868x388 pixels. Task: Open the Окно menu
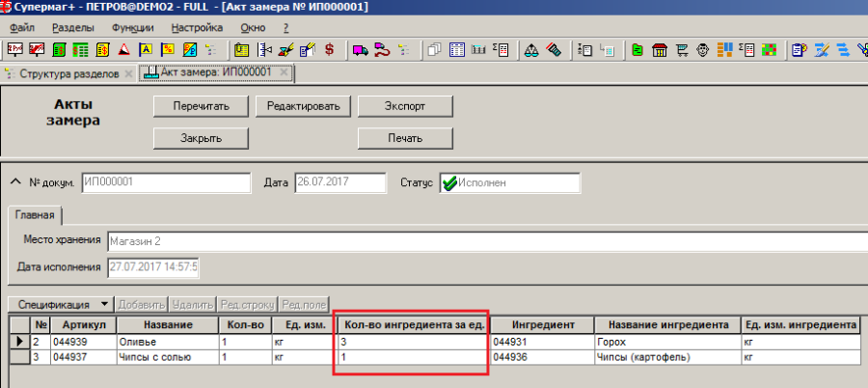253,28
